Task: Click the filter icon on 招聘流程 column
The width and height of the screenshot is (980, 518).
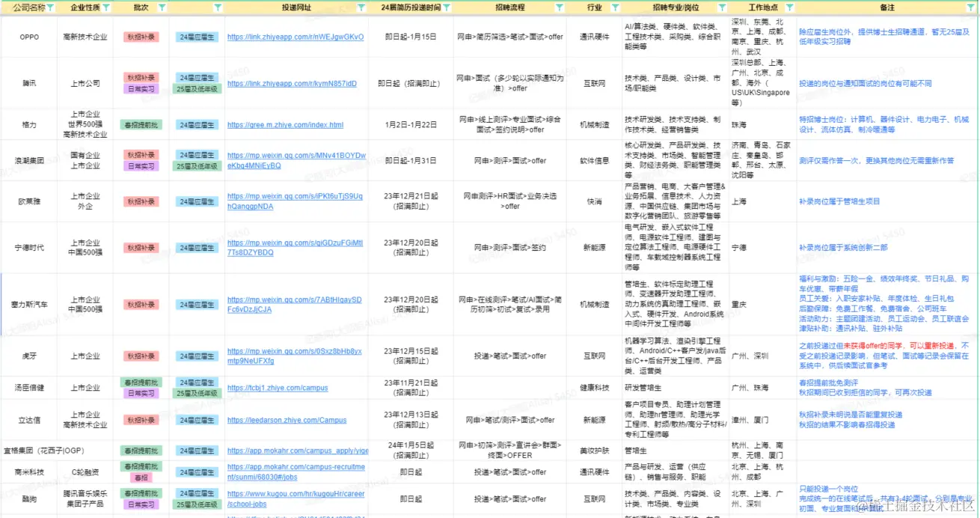Action: 560,7
